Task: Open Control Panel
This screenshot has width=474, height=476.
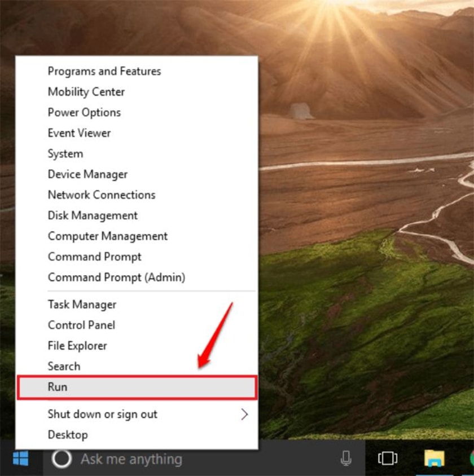Action: coord(81,325)
